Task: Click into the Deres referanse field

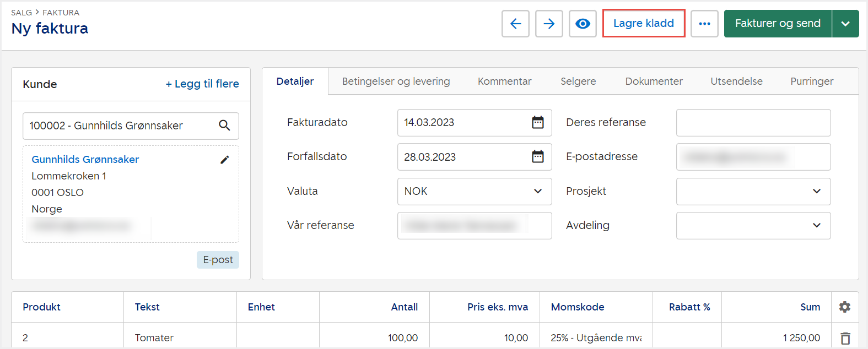Action: pyautogui.click(x=753, y=122)
